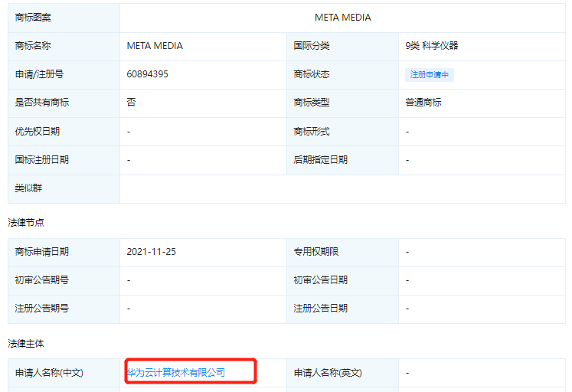This screenshot has height=392, width=572.
Task: Click the 商标状态 label cell
Action: tap(342, 75)
